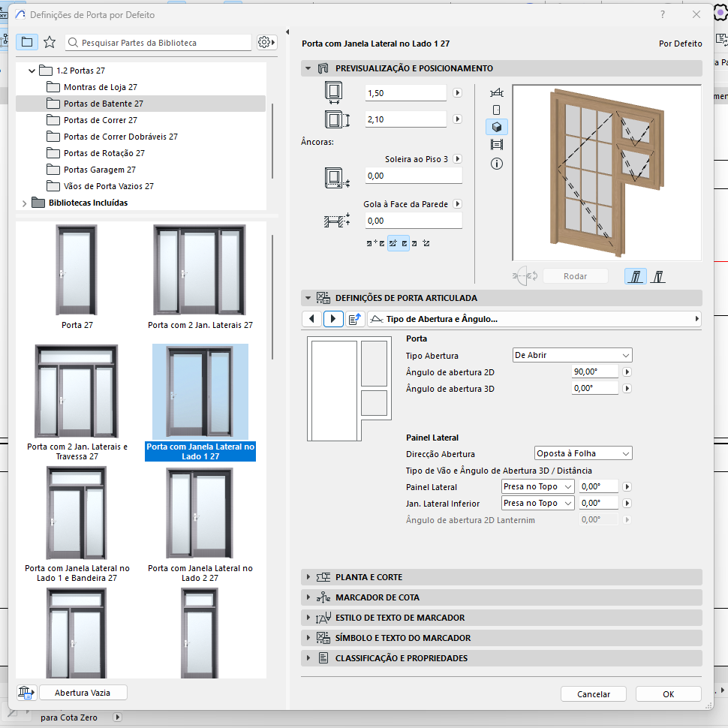Set reveal anchor to side 2
Image resolution: width=728 pixels, height=728 pixels.
coord(420,243)
